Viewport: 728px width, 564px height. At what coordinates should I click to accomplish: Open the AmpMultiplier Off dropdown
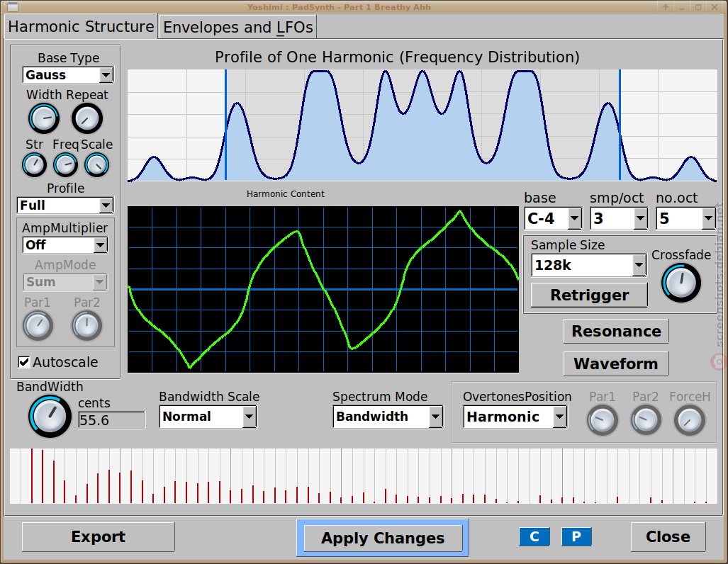click(x=65, y=245)
